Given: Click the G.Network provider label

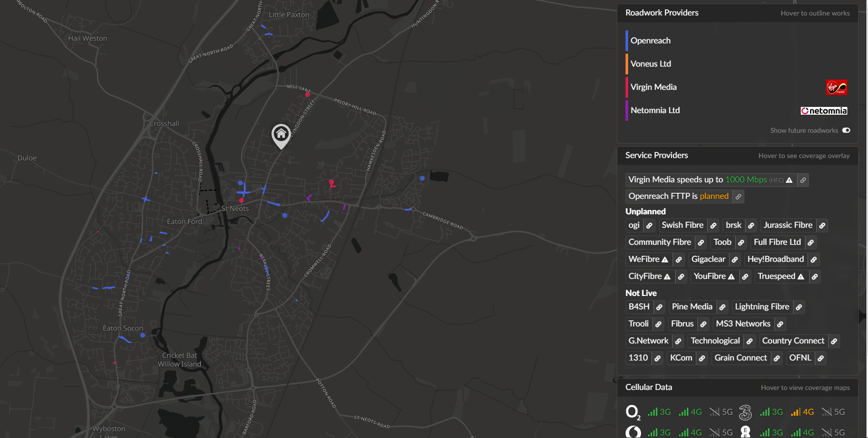Looking at the screenshot, I should (648, 341).
